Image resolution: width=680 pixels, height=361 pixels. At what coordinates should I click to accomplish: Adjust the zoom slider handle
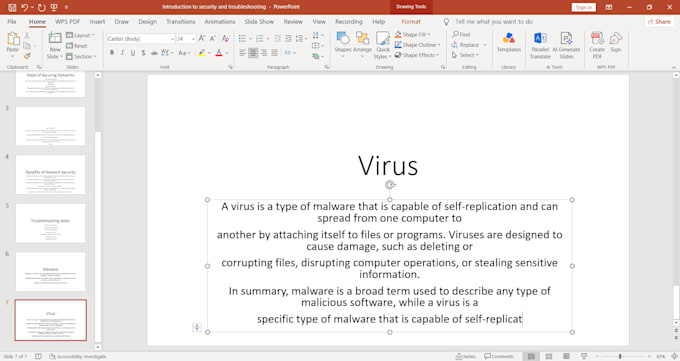tap(620, 356)
